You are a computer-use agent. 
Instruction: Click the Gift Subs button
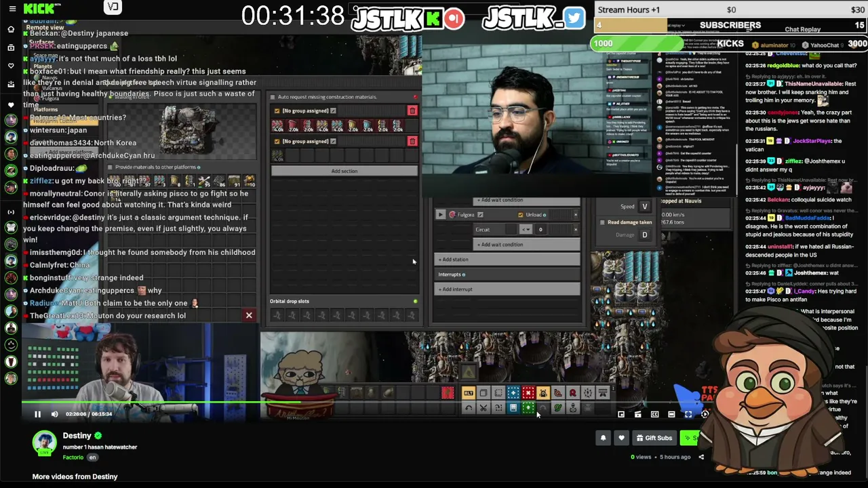click(x=654, y=438)
